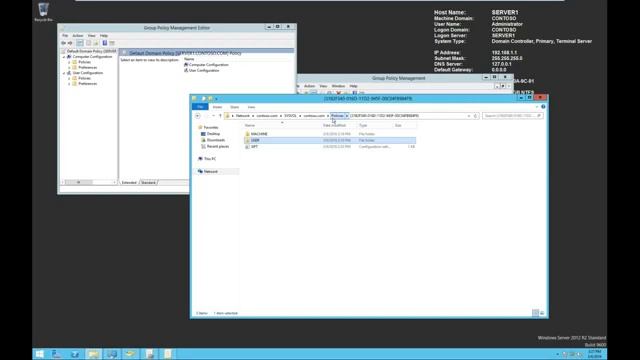Collapse Computer Configuration tree node
Image resolution: width=640 pixels, height=360 pixels.
tap(64, 57)
